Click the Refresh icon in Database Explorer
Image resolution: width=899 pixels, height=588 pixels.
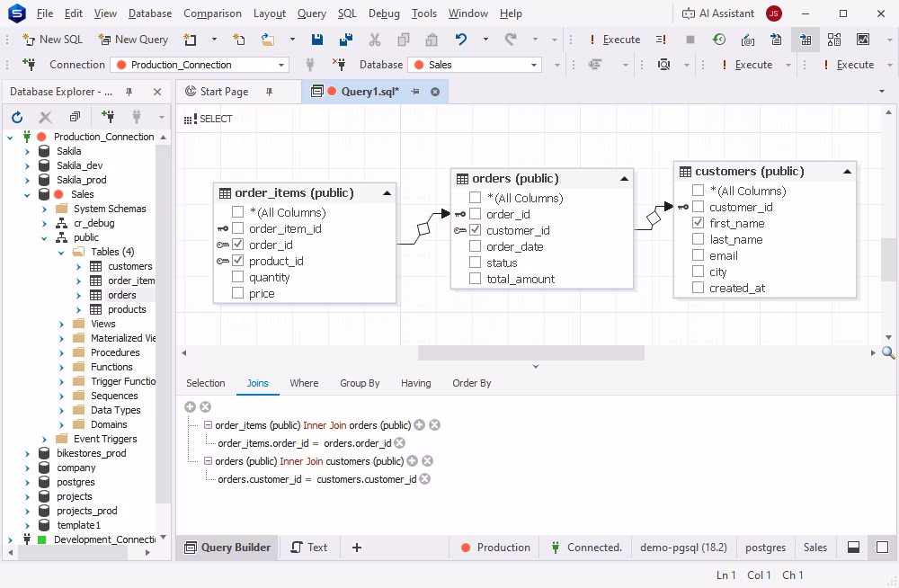click(x=17, y=117)
